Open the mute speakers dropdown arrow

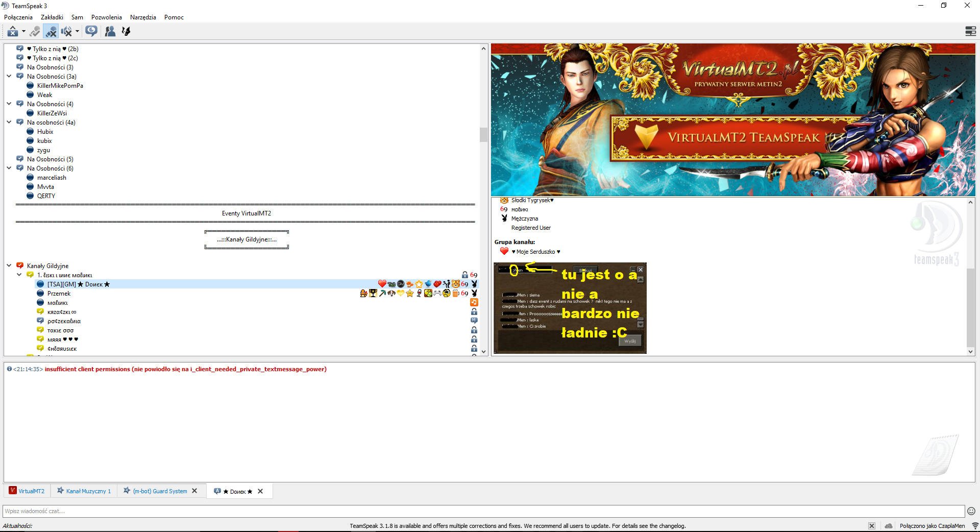pos(78,31)
